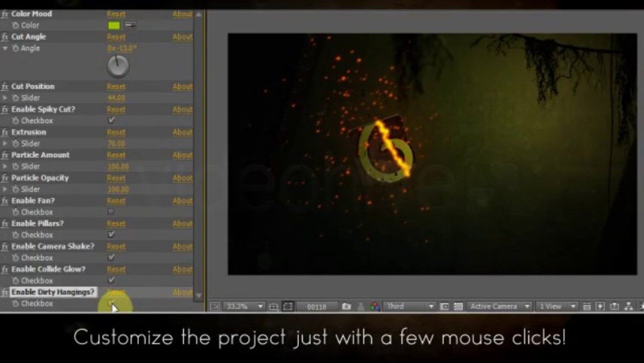Screen dimensions: 644x363
Task: Toggle the fx switch for Enable Spiky Cut?
Action: point(5,109)
